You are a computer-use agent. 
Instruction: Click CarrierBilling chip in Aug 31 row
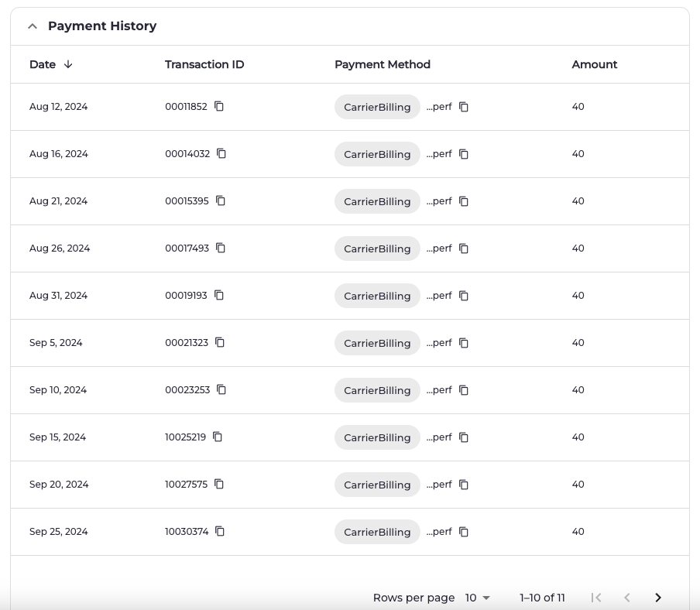(x=377, y=296)
